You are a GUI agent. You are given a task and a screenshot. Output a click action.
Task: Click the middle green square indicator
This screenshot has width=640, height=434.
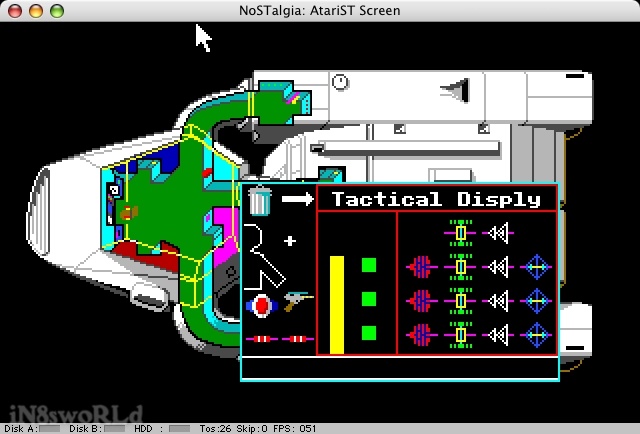(x=369, y=299)
